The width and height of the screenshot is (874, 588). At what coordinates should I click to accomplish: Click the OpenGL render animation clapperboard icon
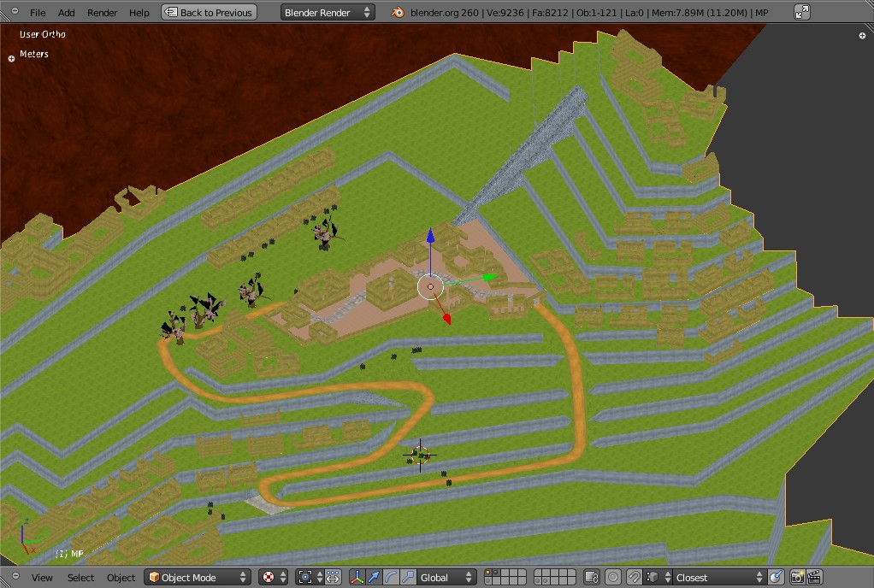[814, 578]
